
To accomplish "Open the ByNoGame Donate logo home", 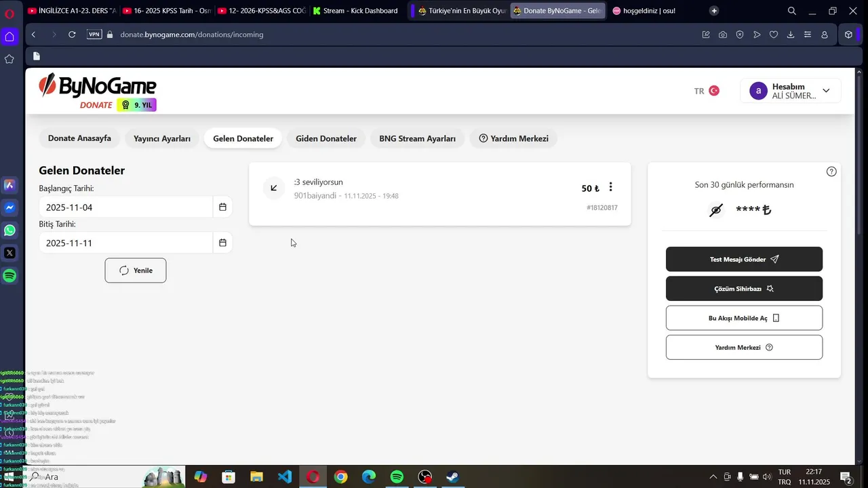I will point(98,91).
